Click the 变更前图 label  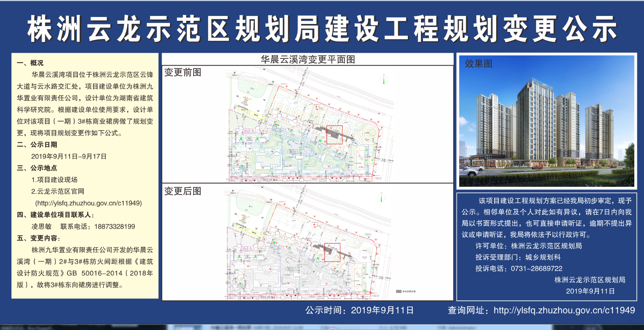coord(183,72)
